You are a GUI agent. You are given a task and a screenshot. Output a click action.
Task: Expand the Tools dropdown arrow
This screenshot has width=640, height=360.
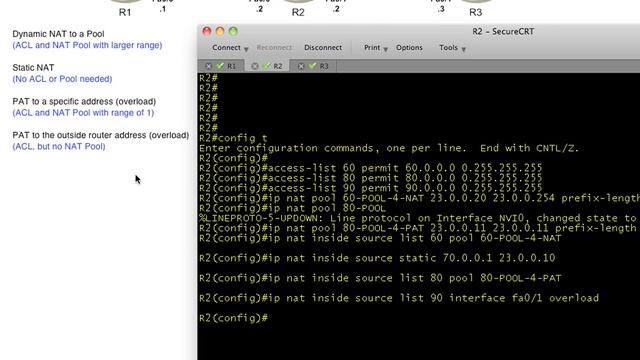(463, 49)
